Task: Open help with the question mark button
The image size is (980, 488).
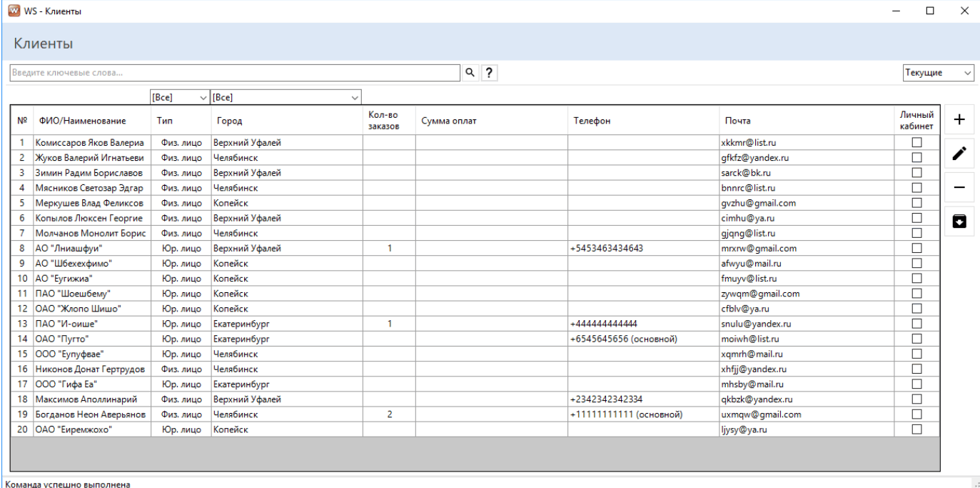Action: pyautogui.click(x=489, y=73)
